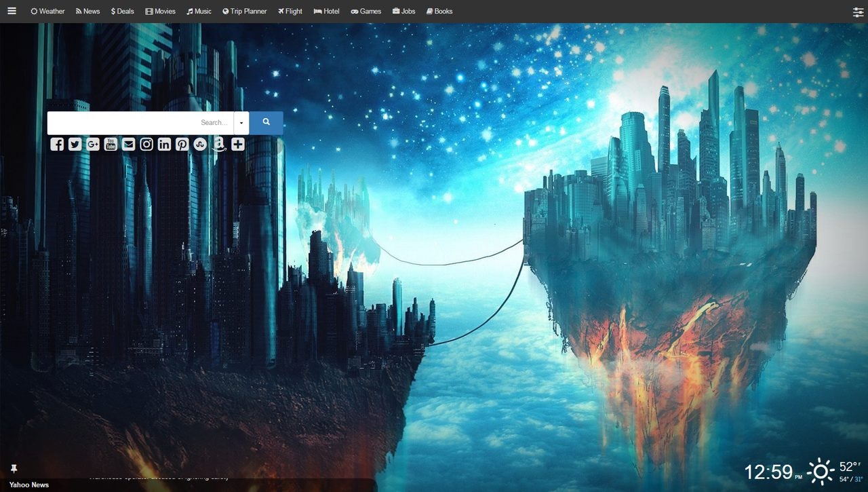Click the search magnifier button

(x=266, y=123)
